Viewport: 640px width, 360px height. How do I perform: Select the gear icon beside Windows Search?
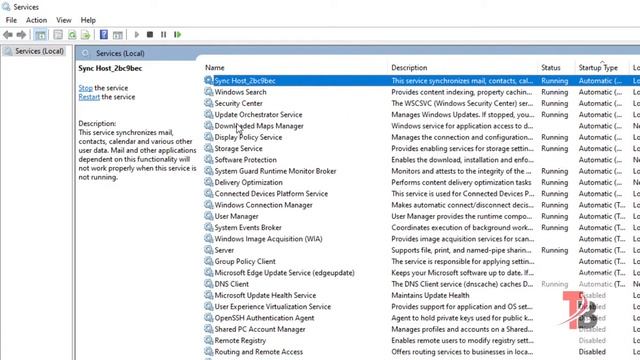pos(209,92)
